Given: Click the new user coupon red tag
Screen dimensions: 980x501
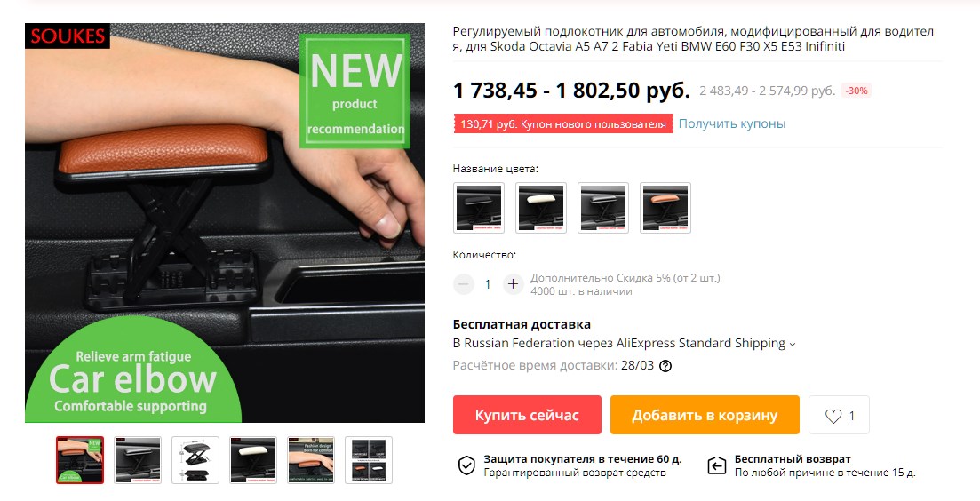Looking at the screenshot, I should 563,123.
